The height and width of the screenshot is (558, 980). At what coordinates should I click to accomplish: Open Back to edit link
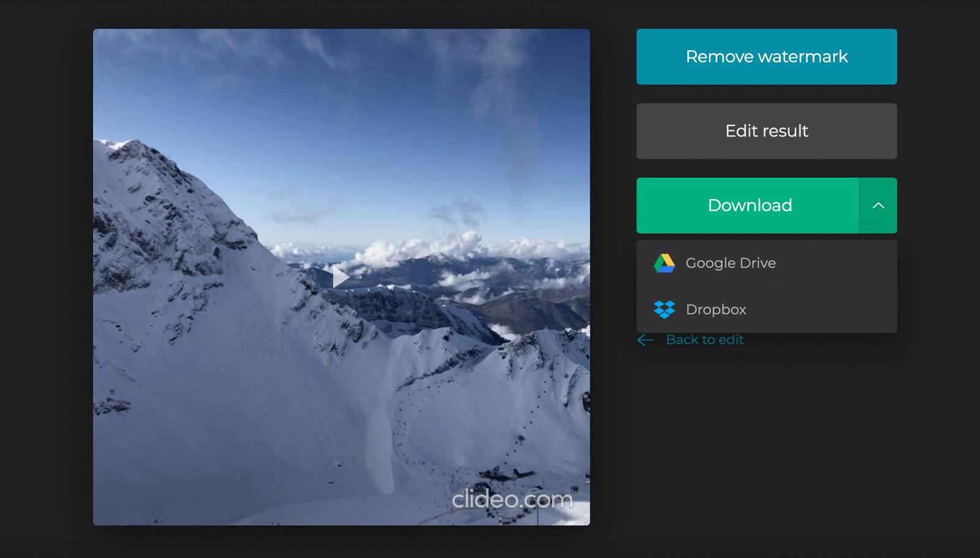click(x=704, y=339)
